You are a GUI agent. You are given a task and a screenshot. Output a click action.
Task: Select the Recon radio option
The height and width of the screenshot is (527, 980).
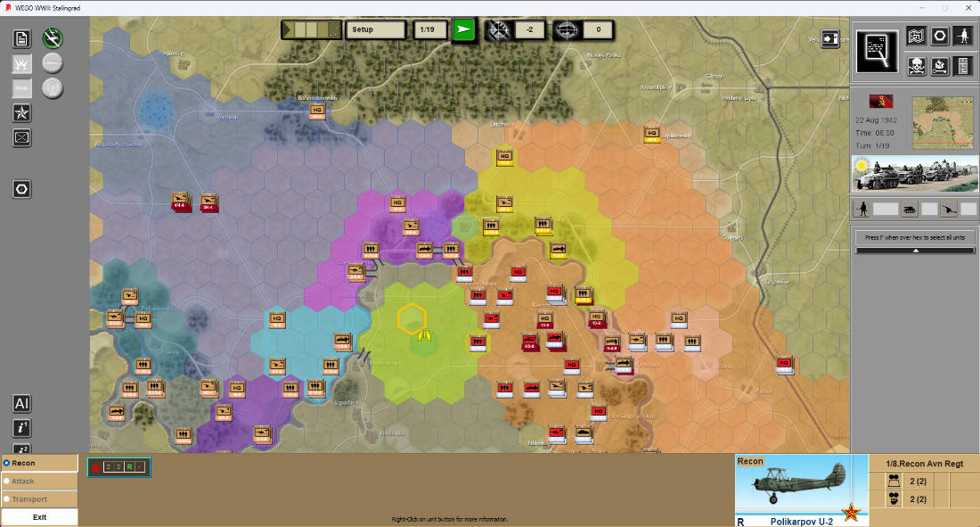(39, 463)
